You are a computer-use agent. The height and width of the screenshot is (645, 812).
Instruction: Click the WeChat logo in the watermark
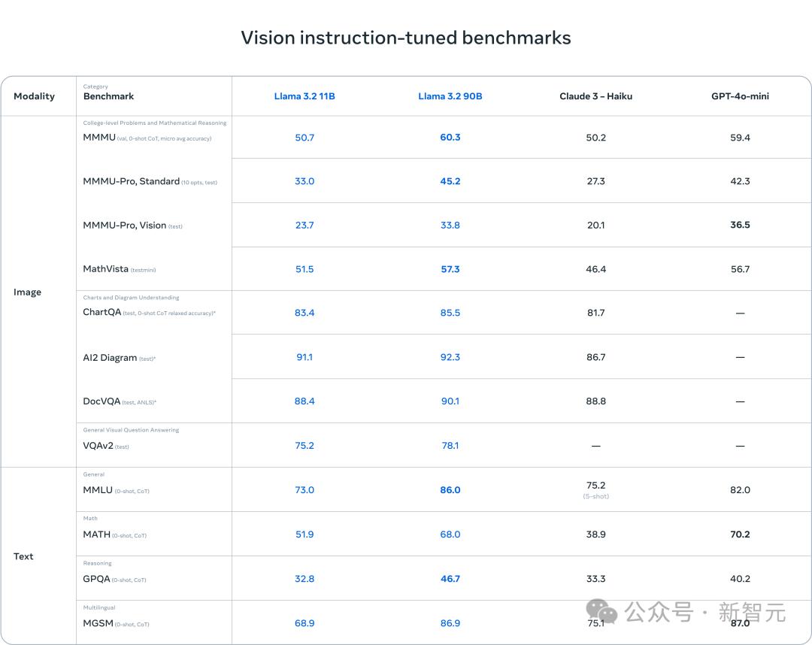click(x=602, y=612)
